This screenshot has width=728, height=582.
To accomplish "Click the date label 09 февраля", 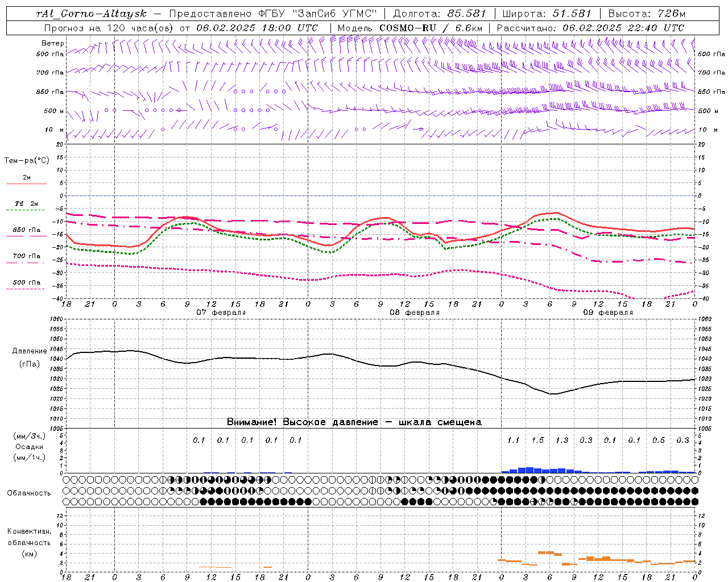I will tap(608, 313).
